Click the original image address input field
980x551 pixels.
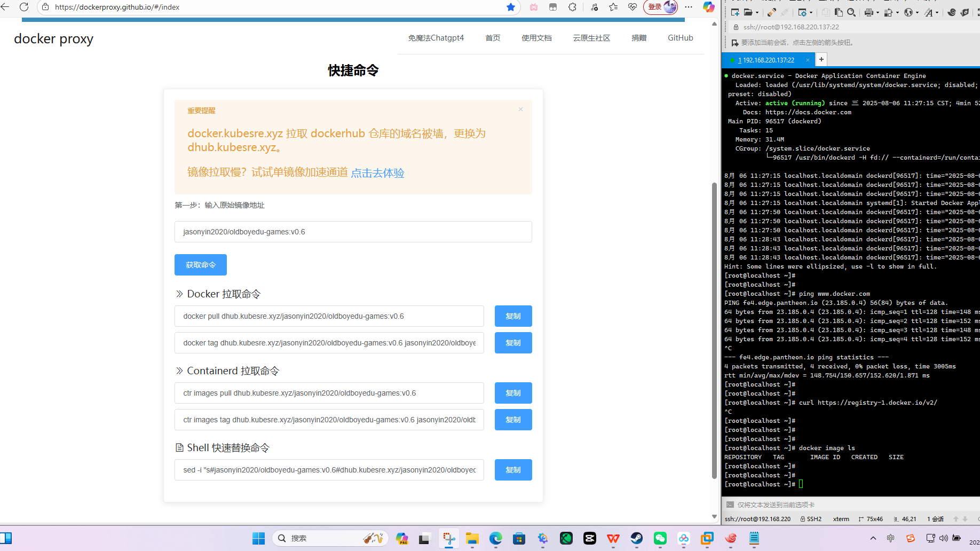(353, 232)
